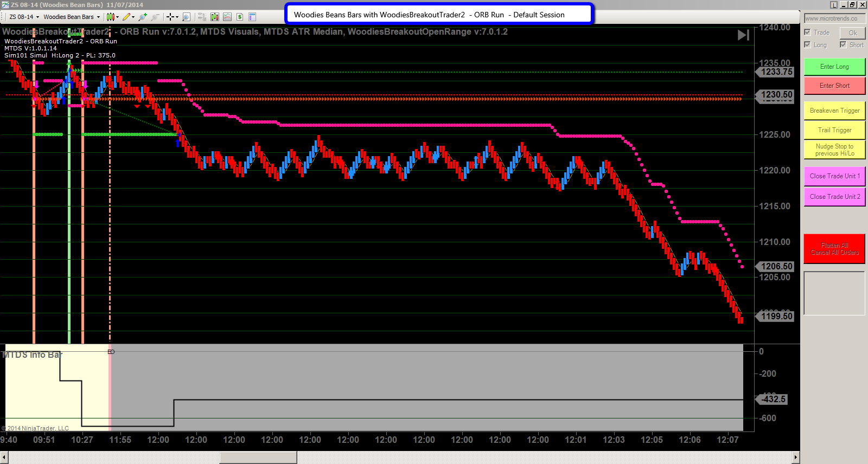868x464 pixels.
Task: Click the www.microtrends.co text field
Action: click(834, 18)
